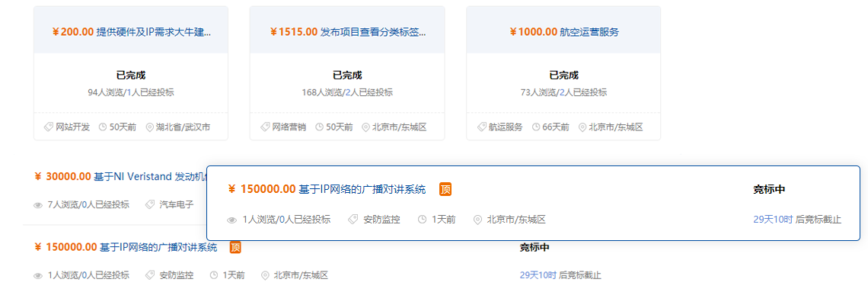
Task: Open the ¥200.00 hardware and IP project card
Action: pos(131,32)
